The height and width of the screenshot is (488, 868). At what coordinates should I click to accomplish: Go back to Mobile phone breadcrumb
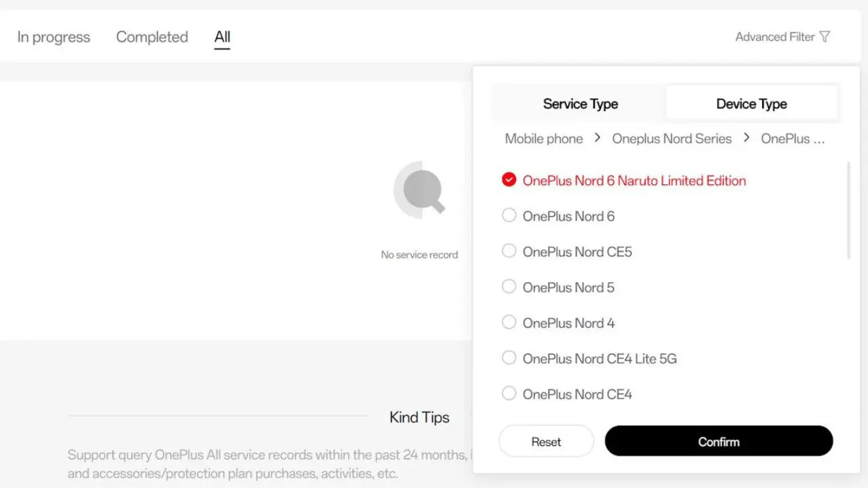coord(544,139)
